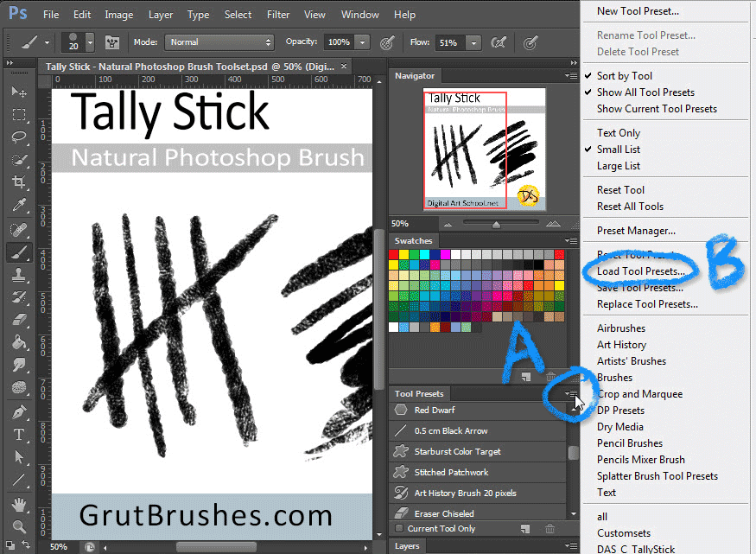Open the Opacity value dropdown arrow
This screenshot has height=554, width=756.
coord(362,42)
